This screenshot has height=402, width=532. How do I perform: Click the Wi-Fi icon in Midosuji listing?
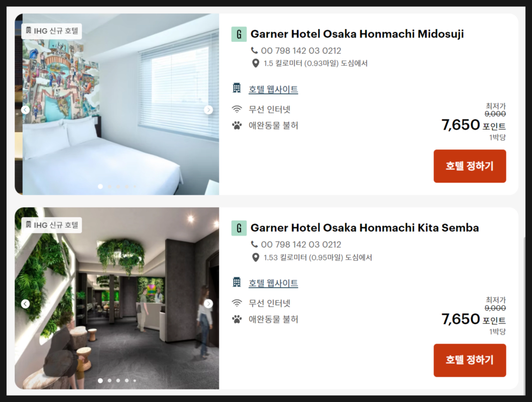237,109
